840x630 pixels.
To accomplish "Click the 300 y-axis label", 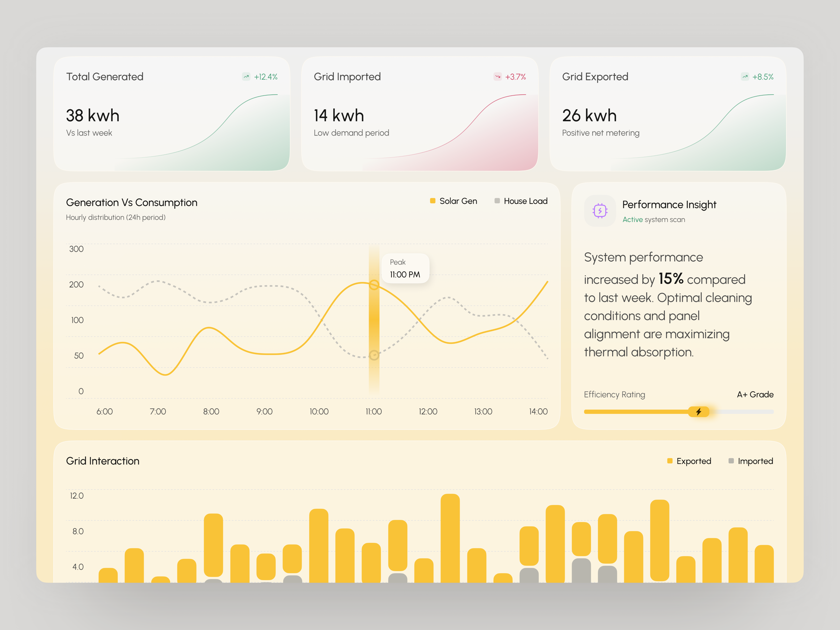I will [x=76, y=249].
